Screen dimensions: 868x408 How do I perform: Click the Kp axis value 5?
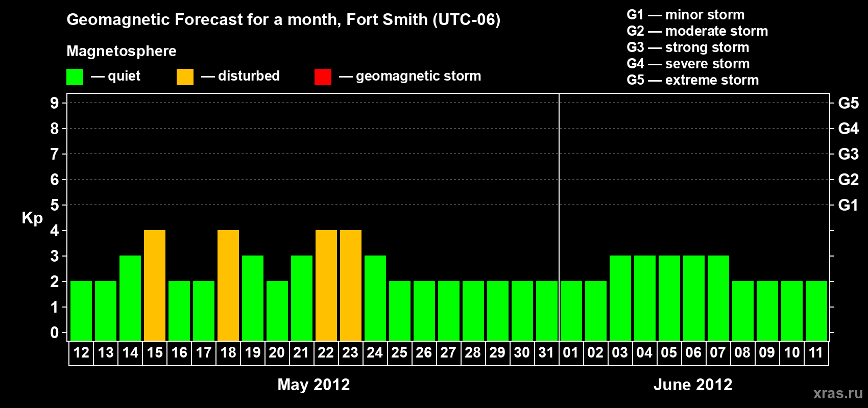(x=55, y=205)
